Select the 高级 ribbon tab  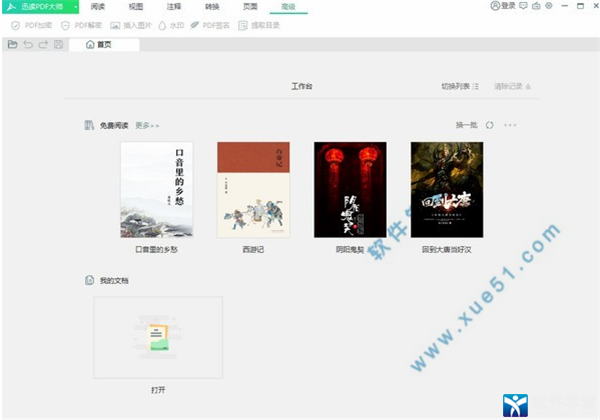289,7
